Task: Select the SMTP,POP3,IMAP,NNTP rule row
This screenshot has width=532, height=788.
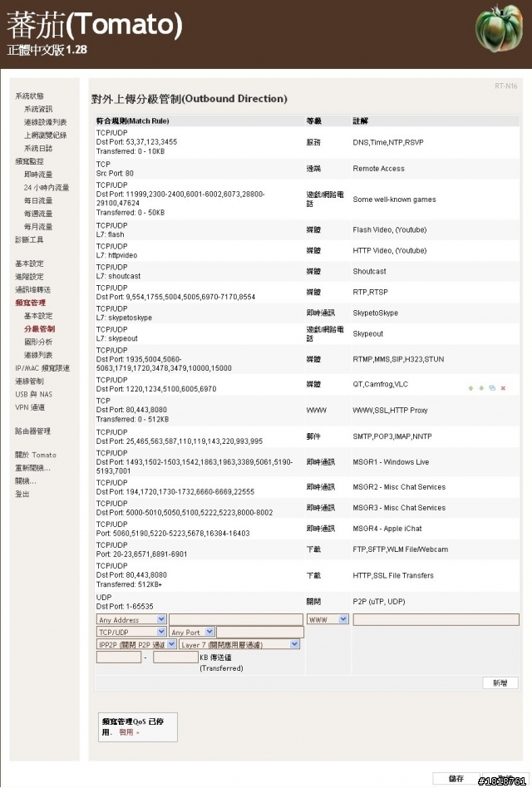Action: point(307,436)
